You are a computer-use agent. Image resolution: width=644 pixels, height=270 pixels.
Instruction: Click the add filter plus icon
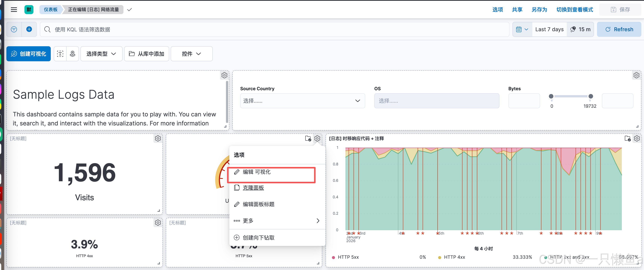click(29, 29)
